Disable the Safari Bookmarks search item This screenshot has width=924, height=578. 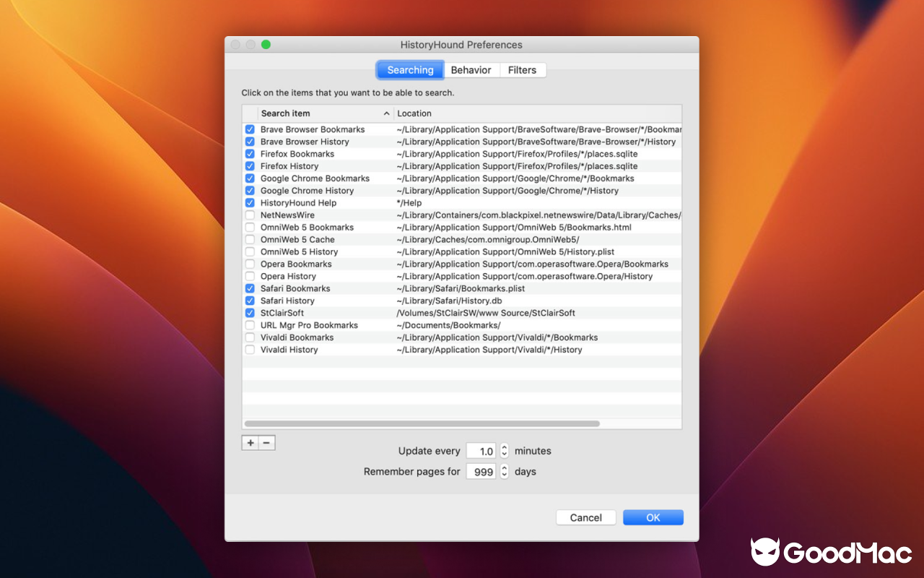(250, 288)
